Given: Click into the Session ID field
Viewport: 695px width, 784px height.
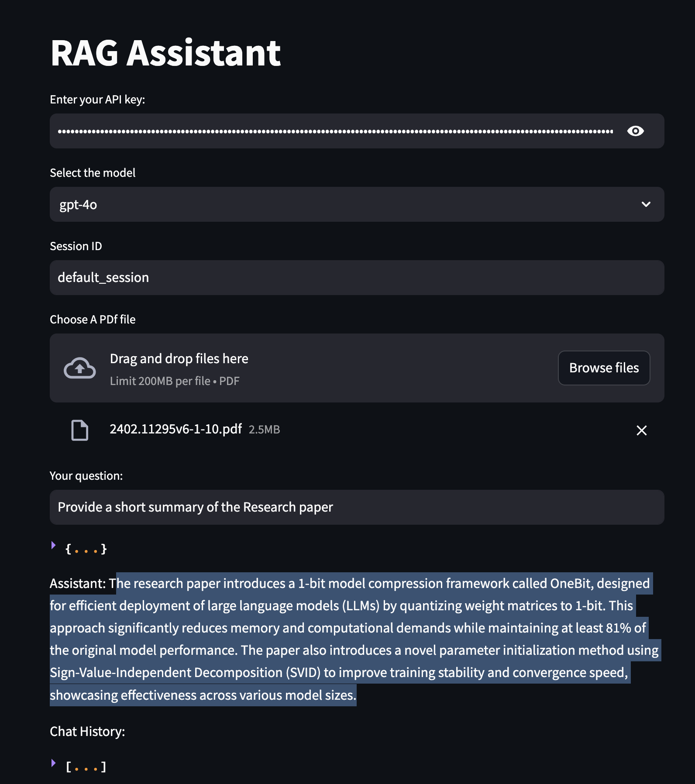Looking at the screenshot, I should coord(356,278).
